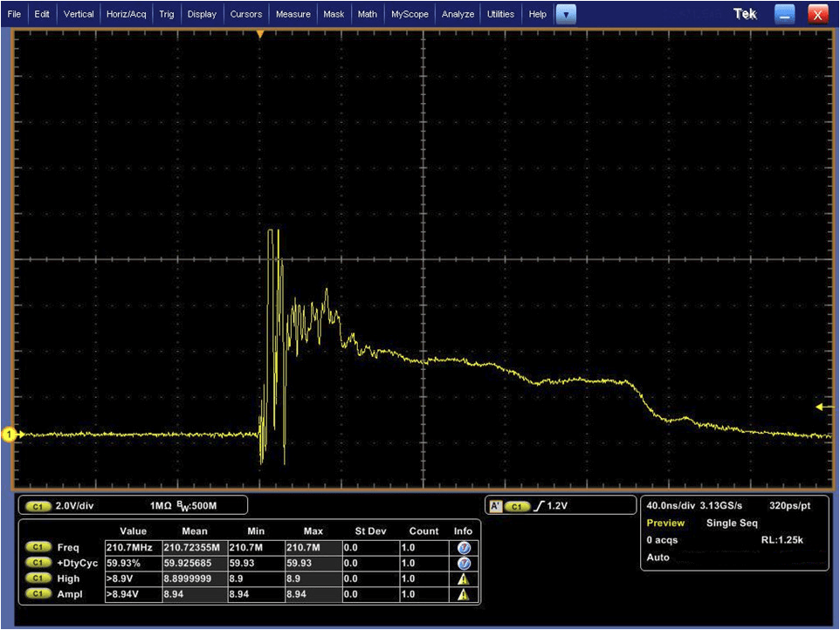Open the info icon for +DtyCyc measurement
The height and width of the screenshot is (630, 840).
click(x=463, y=563)
